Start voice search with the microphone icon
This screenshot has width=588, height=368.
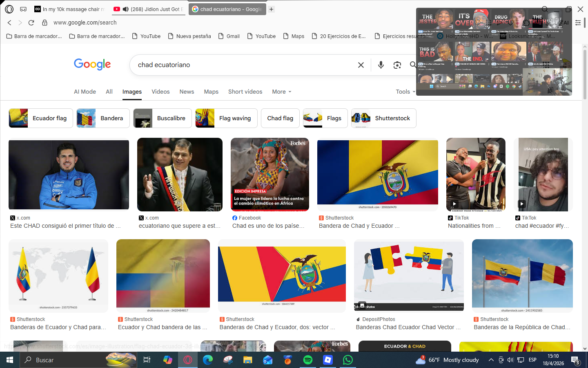[381, 65]
